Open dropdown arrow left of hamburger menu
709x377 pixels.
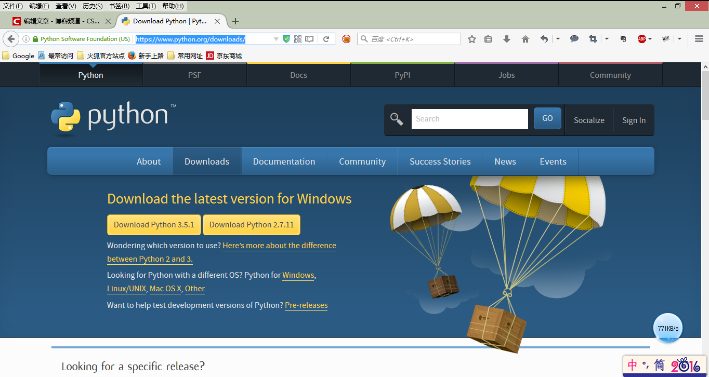(x=680, y=39)
